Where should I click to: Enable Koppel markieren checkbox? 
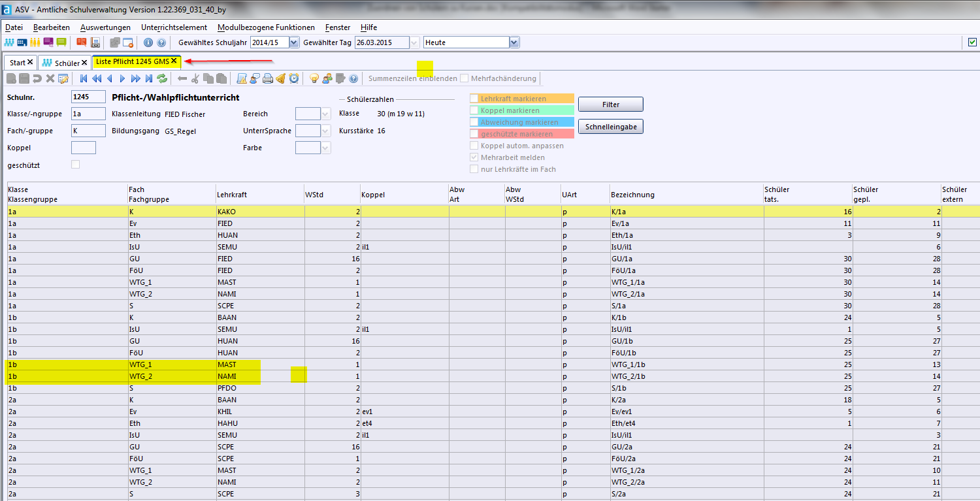tap(474, 110)
